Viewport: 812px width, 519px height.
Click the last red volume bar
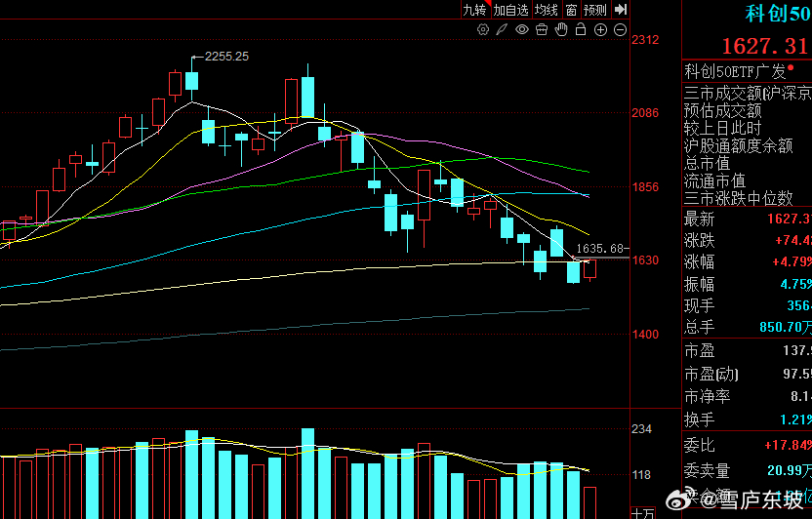[589, 502]
